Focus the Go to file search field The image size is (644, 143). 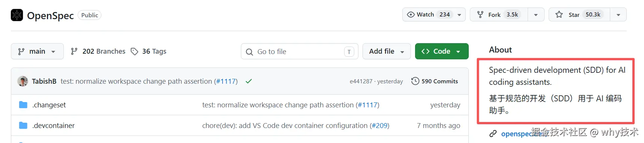pyautogui.click(x=299, y=51)
